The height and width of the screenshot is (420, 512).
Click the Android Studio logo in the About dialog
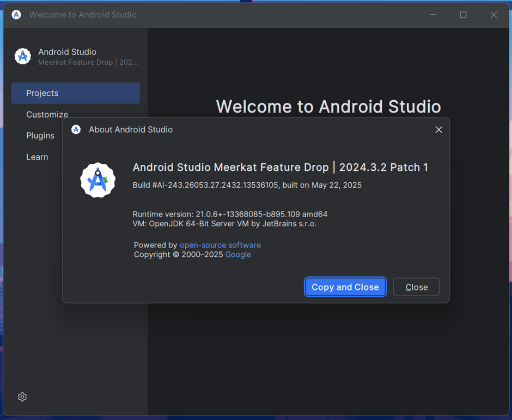(x=97, y=180)
